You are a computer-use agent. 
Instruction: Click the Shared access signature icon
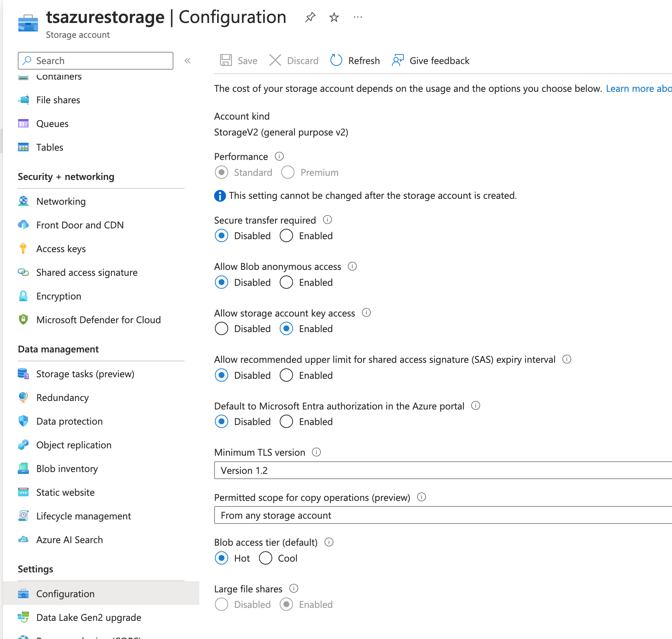[23, 272]
